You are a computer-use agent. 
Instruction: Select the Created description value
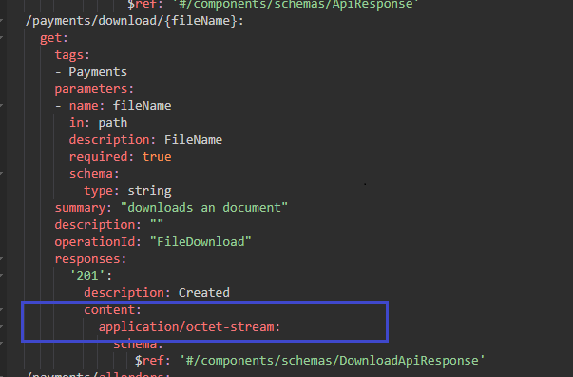pos(204,293)
